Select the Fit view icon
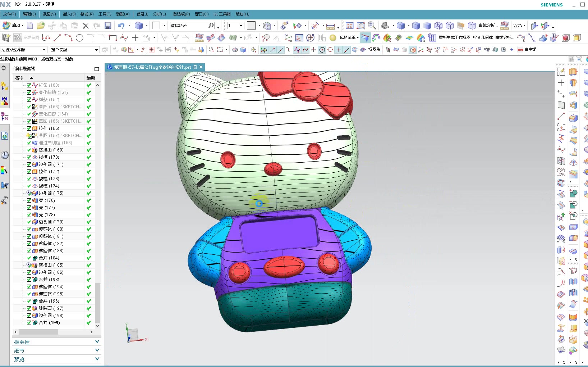Image resolution: width=588 pixels, height=367 pixels. point(349,26)
